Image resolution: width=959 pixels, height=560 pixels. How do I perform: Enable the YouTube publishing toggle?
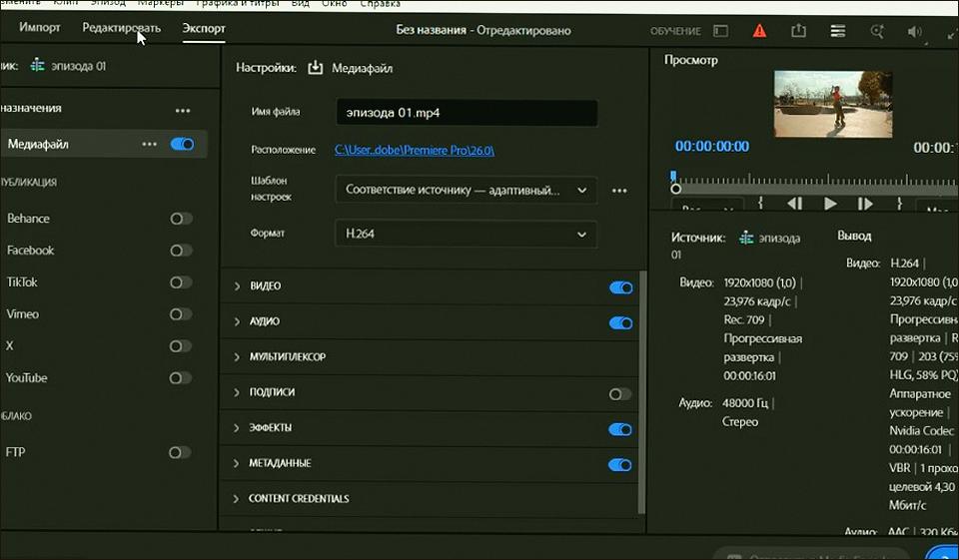coord(181,377)
